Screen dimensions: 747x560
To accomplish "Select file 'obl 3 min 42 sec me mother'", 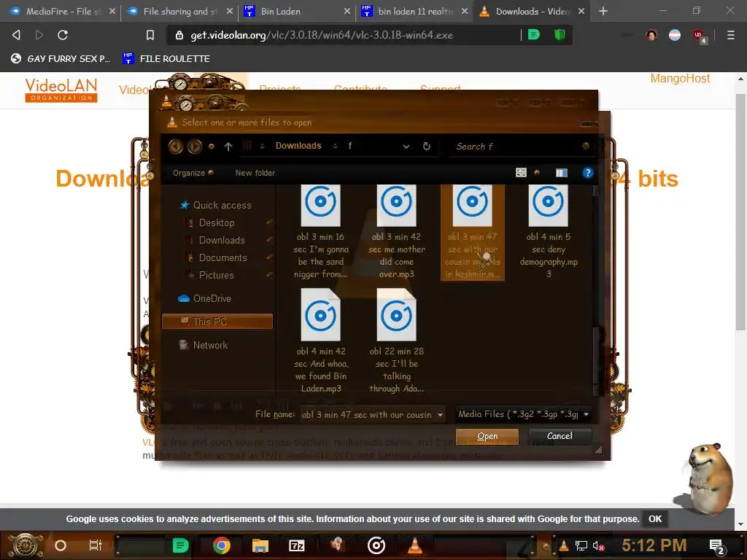I will (x=396, y=232).
